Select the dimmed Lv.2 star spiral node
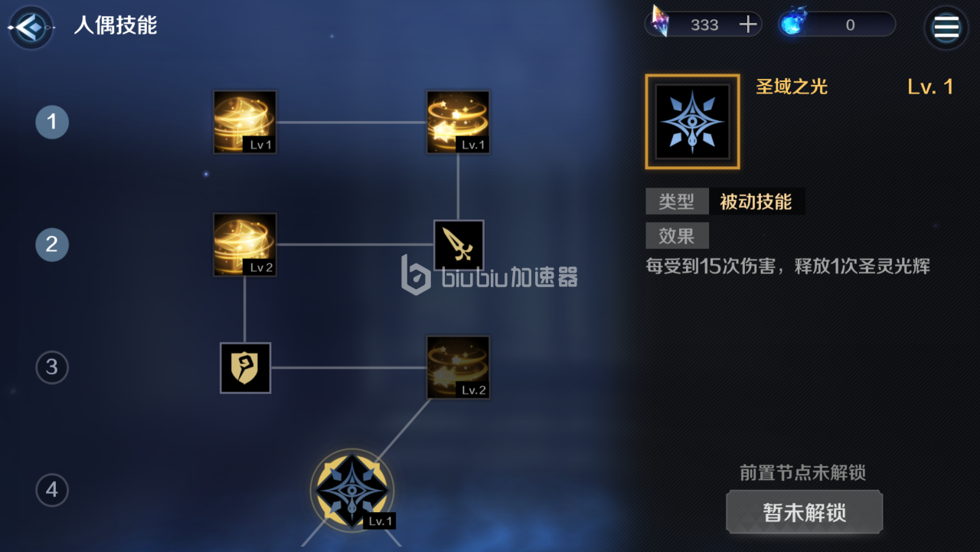The image size is (980, 552). [x=459, y=367]
